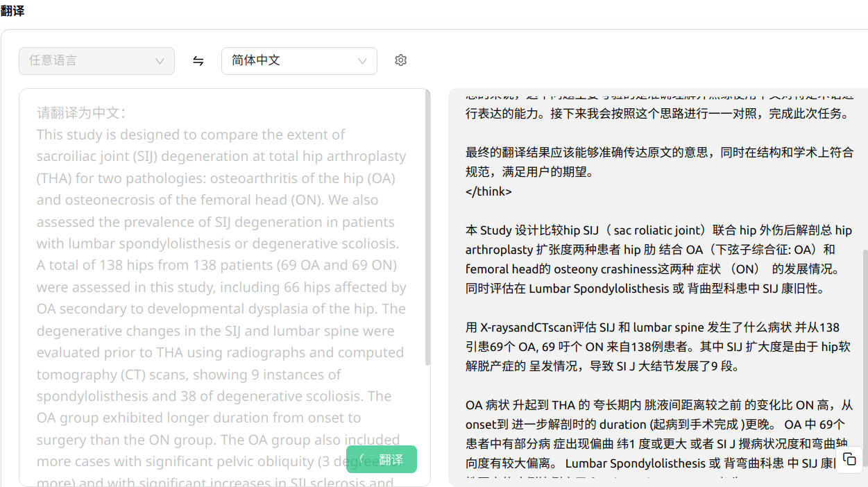Click the 翻译 page heading
Screen dimensions: 868x487
[x=12, y=11]
